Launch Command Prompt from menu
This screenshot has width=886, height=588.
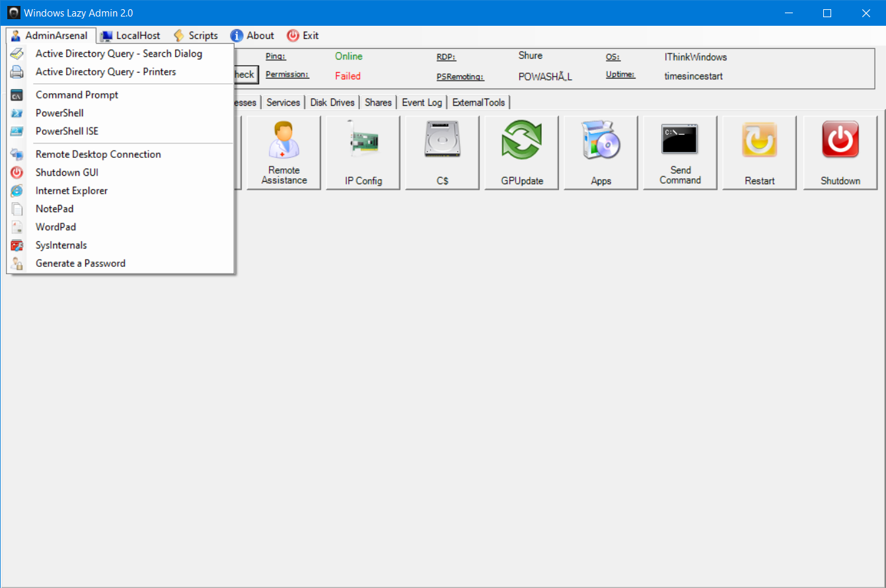[120, 95]
